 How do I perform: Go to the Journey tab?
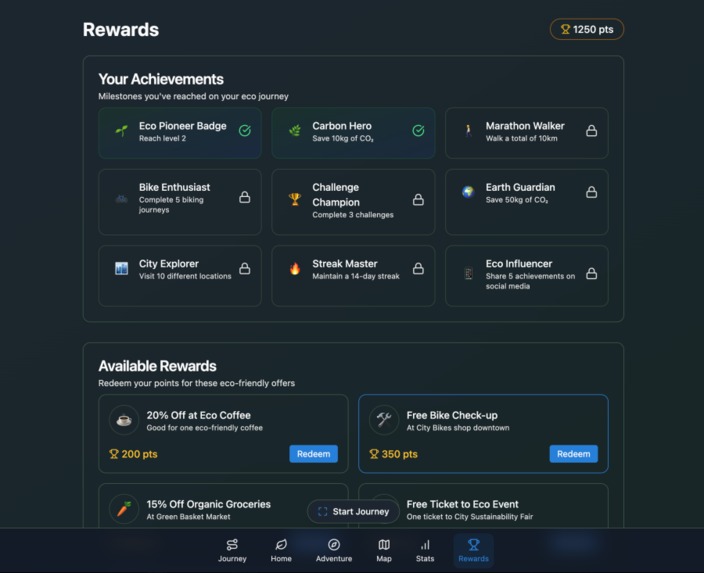[x=232, y=551]
